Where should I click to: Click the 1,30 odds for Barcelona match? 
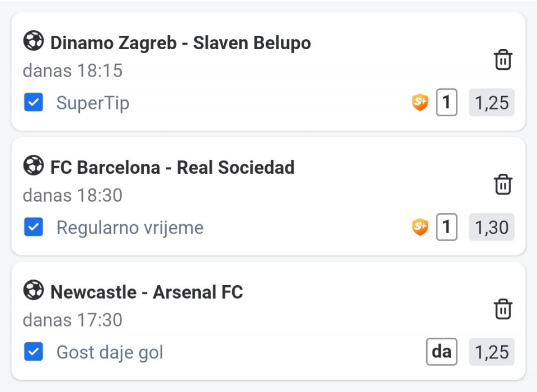[491, 228]
